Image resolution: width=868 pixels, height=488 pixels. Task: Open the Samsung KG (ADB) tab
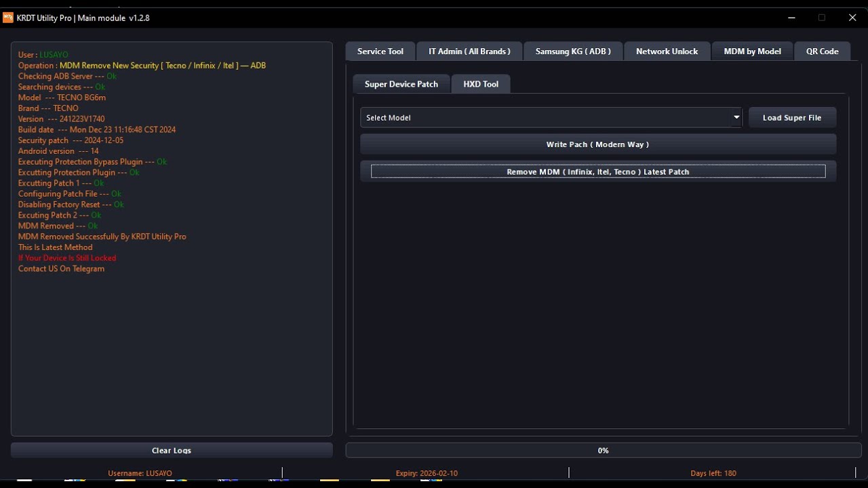pyautogui.click(x=573, y=52)
